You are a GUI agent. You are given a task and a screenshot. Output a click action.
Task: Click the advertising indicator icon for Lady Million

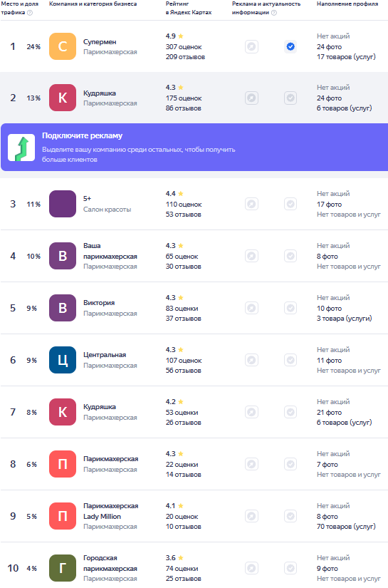pos(252,516)
